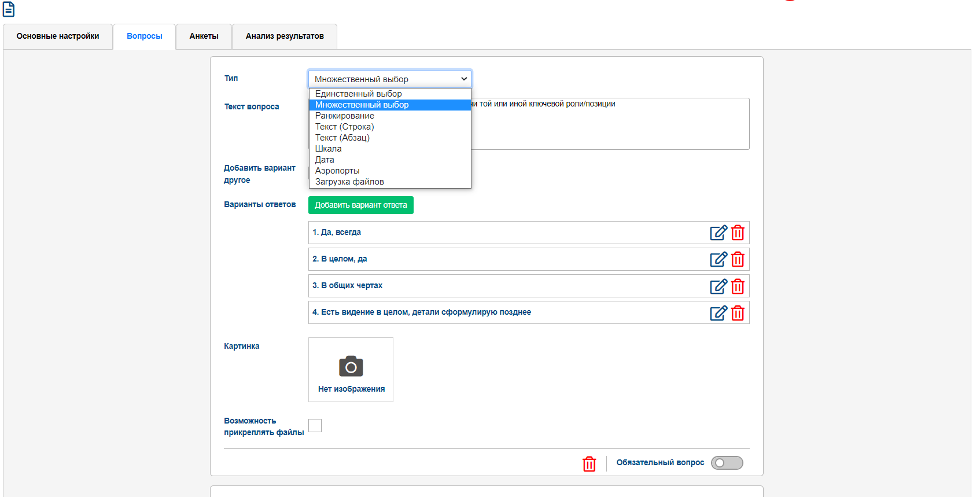Select 'Загрузка файлов' question type
Image resolution: width=980 pixels, height=497 pixels.
390,182
